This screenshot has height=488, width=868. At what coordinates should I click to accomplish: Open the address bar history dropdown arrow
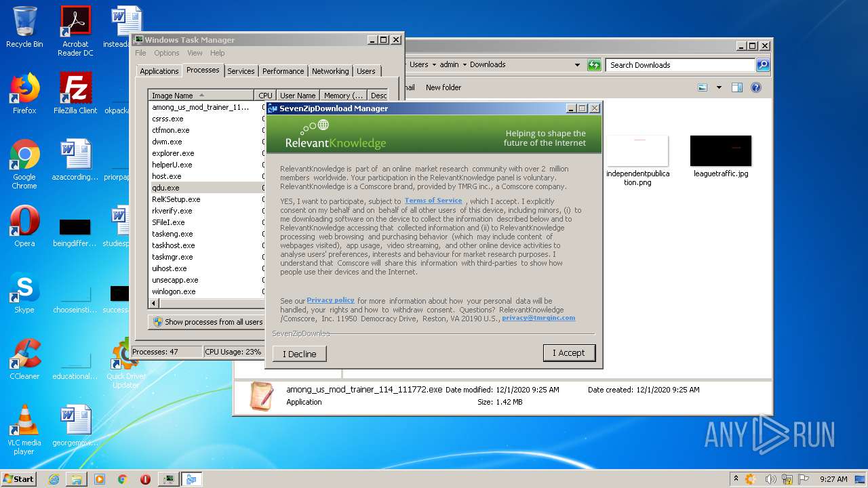coord(577,65)
